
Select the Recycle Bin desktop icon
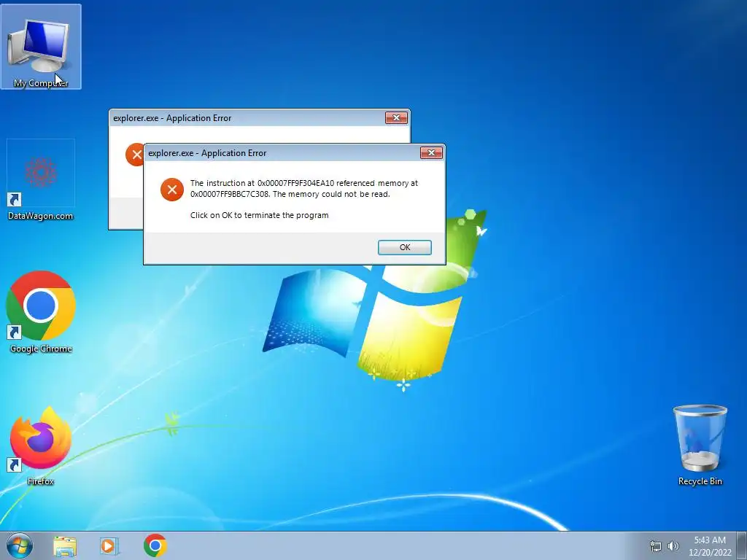pos(700,446)
